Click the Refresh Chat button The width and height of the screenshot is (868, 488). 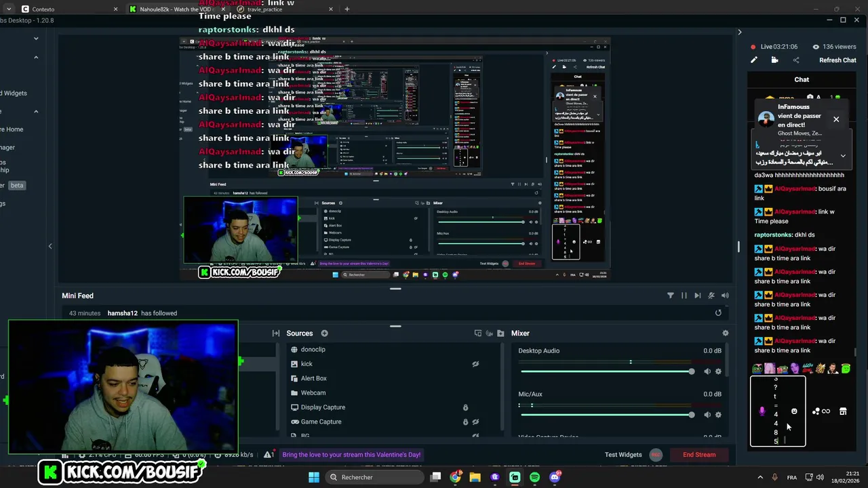(837, 60)
